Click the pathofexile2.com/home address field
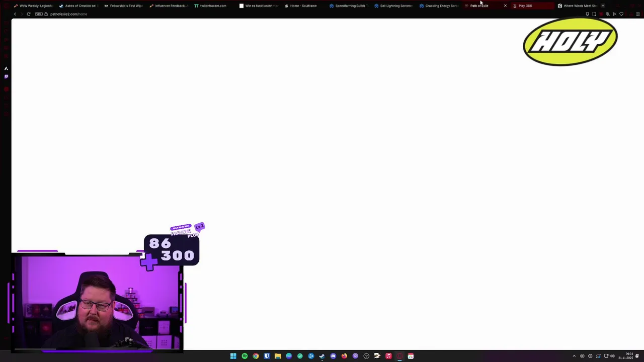This screenshot has height=362, width=644. pos(68,14)
